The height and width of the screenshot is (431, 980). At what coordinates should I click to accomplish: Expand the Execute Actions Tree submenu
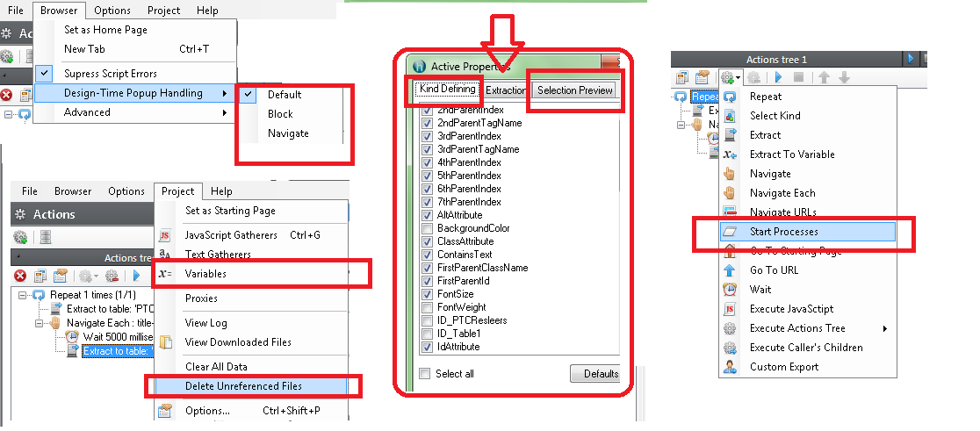point(808,328)
